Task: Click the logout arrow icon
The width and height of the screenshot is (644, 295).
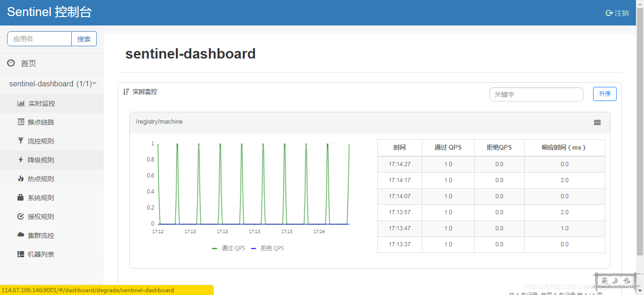Action: (x=609, y=13)
